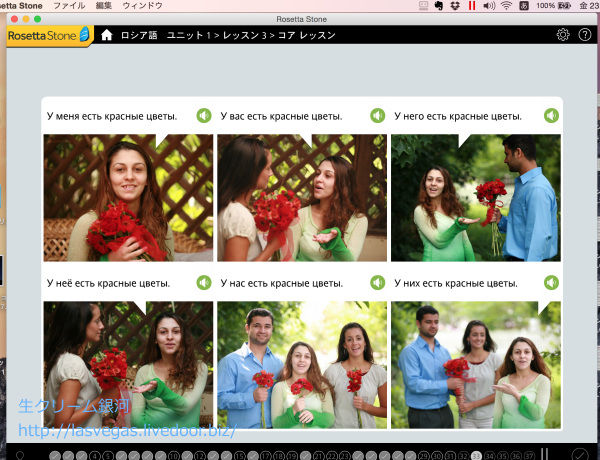
Task: Go to the Rosetta Stone home screen
Action: (x=107, y=35)
